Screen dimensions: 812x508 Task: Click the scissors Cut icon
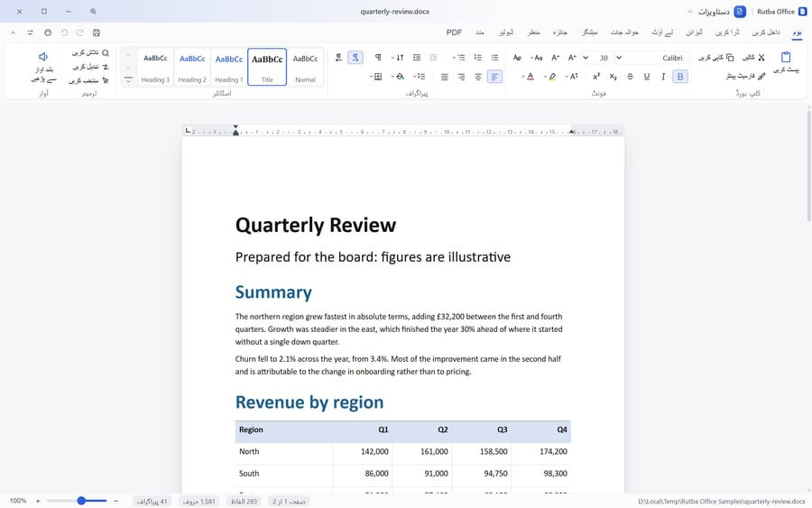(x=761, y=58)
